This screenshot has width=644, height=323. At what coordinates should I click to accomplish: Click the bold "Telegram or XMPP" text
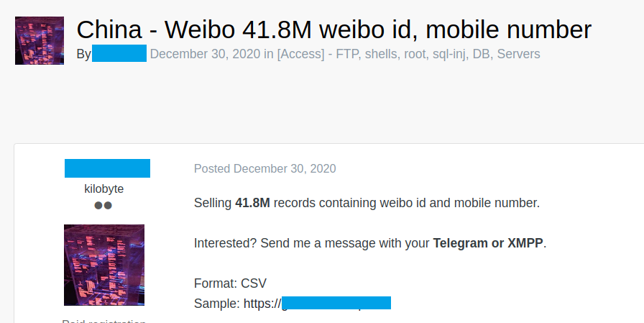coord(488,243)
